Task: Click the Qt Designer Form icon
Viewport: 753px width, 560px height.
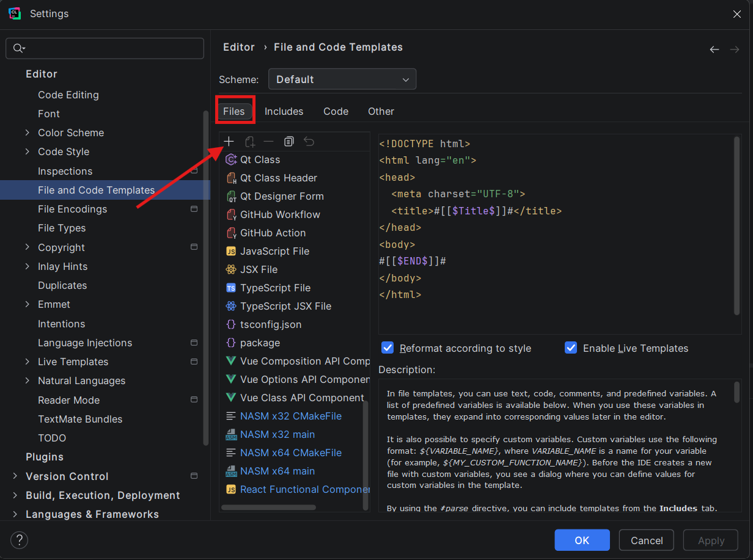Action: tap(231, 196)
